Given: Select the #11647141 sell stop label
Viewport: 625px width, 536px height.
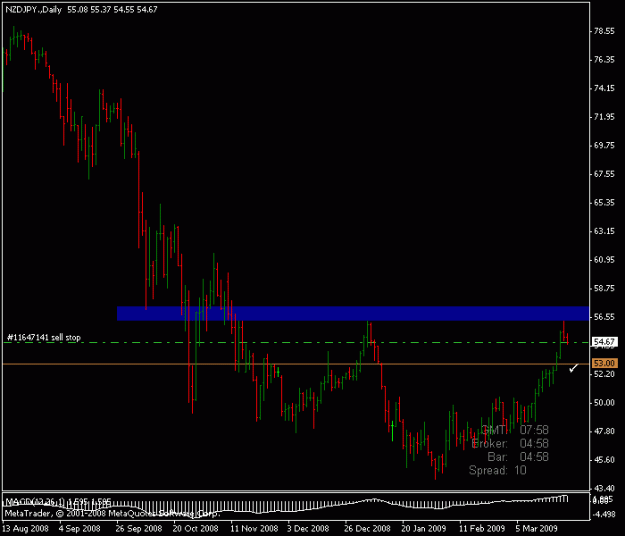Looking at the screenshot, I should [44, 338].
